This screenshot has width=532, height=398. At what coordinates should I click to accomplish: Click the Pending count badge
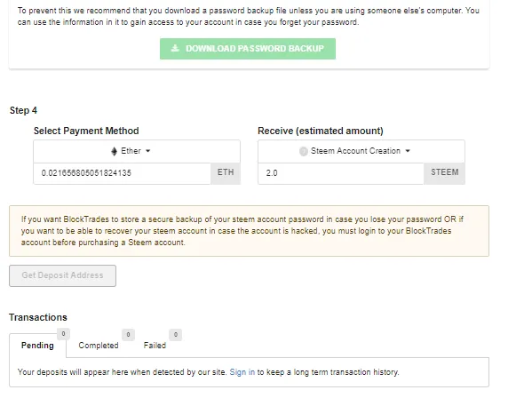(63, 334)
